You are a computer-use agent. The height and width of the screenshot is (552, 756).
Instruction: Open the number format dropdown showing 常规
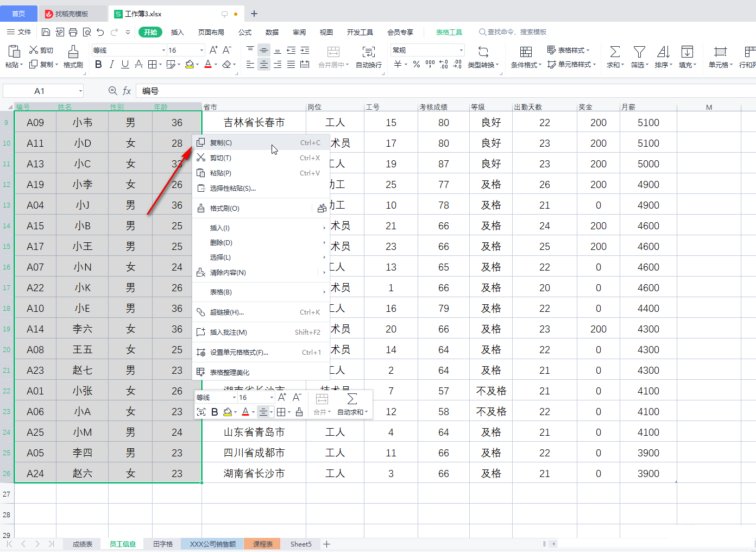[427, 49]
